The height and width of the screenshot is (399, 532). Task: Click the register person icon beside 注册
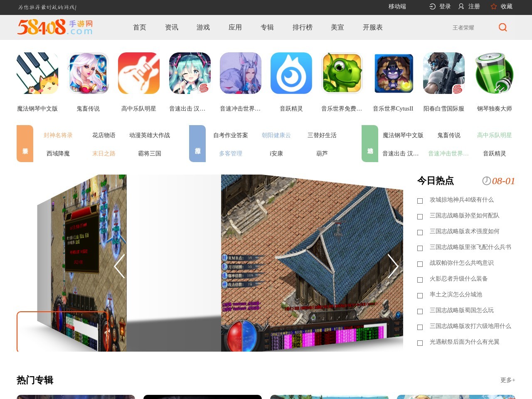point(461,7)
